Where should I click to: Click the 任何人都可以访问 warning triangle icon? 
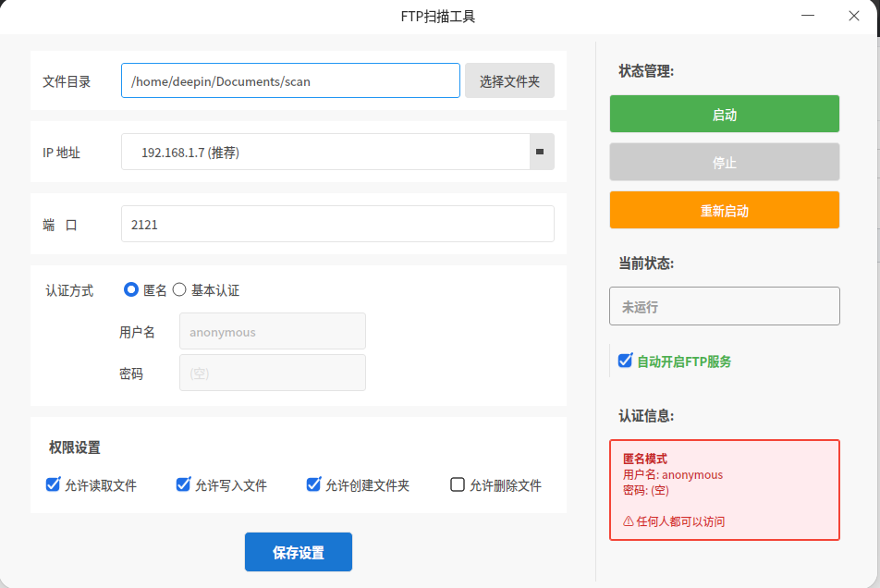tap(629, 521)
